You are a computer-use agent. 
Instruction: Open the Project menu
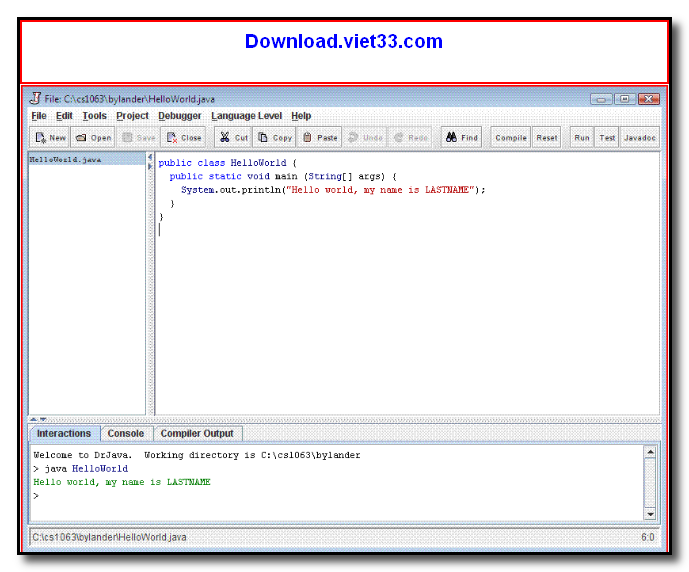click(x=132, y=116)
